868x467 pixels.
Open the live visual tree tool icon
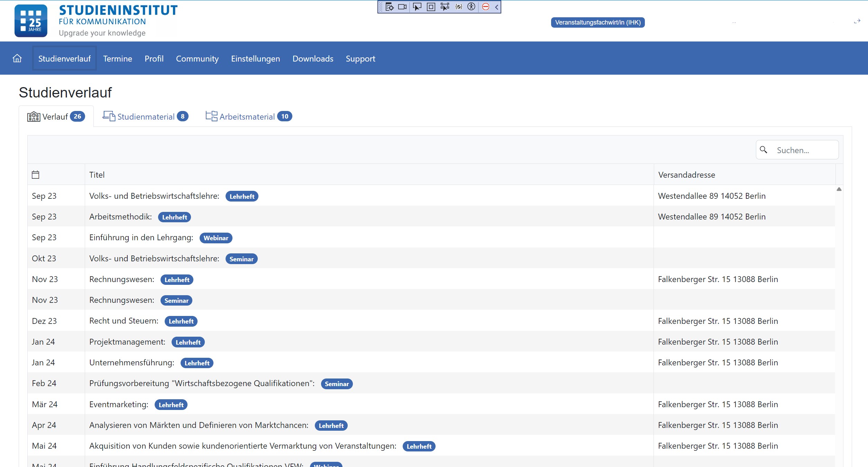point(390,7)
